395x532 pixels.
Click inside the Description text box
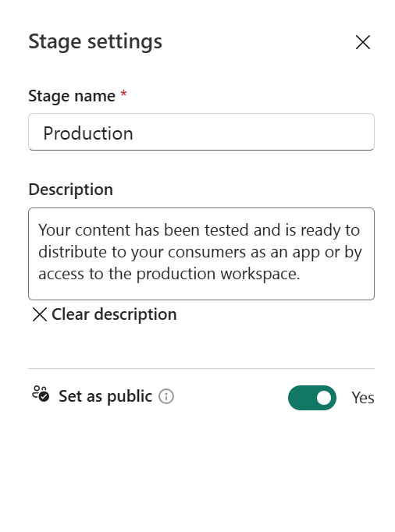(201, 254)
